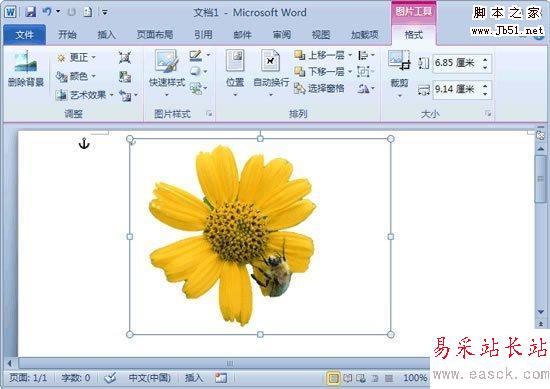Click the Picture Border icon
Screen dimensions: 550x389
point(196,56)
